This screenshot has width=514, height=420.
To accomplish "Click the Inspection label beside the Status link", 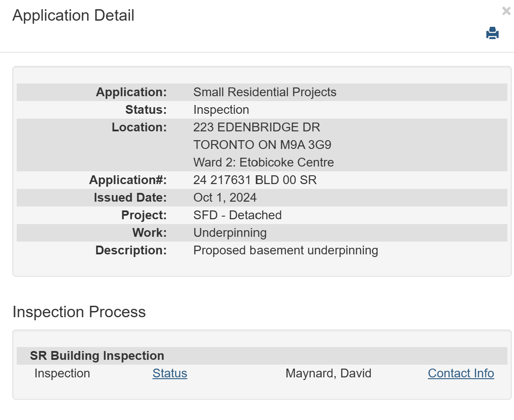I will coord(62,373).
